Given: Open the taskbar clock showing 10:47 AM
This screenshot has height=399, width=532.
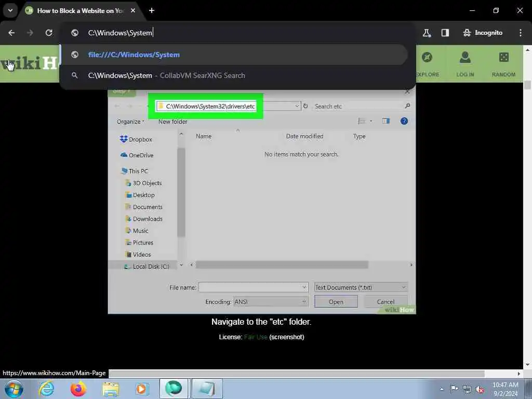Looking at the screenshot, I should [x=505, y=389].
